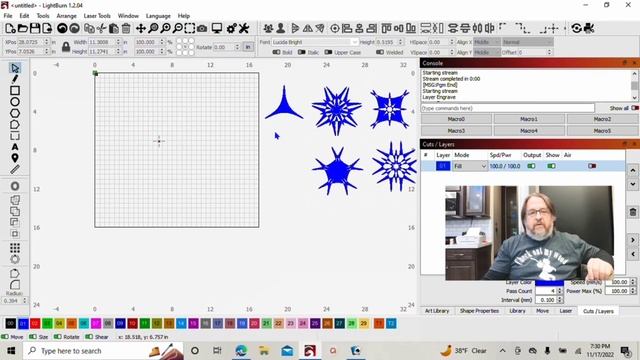Screen dimensions: 640x360
Task: Click the New File icon
Action: 10,28
